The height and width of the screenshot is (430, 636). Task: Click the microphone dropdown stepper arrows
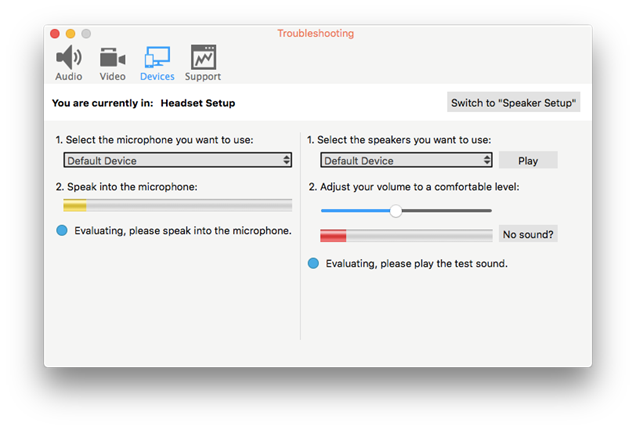click(287, 160)
